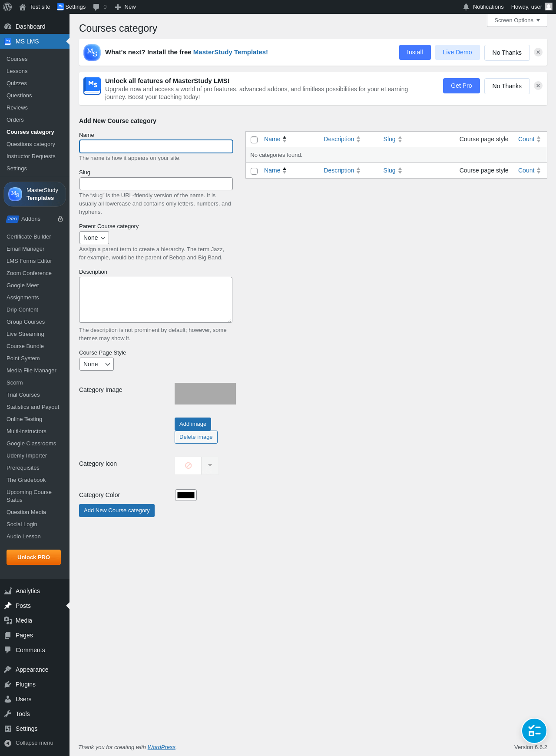Open the Posts menu
Viewport: 556px width, 756px height.
tap(35, 606)
